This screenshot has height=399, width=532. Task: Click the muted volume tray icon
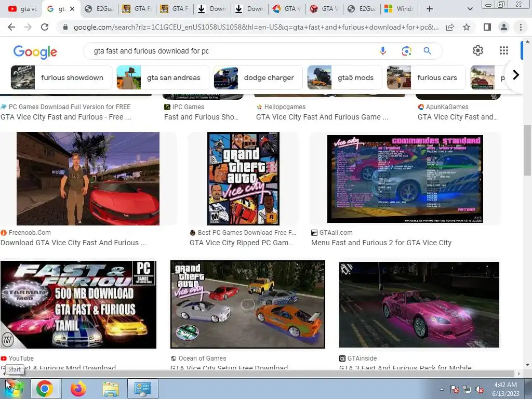coord(480,390)
